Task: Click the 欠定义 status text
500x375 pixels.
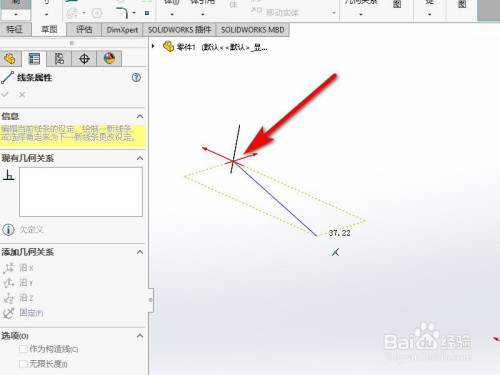Action: (x=31, y=230)
